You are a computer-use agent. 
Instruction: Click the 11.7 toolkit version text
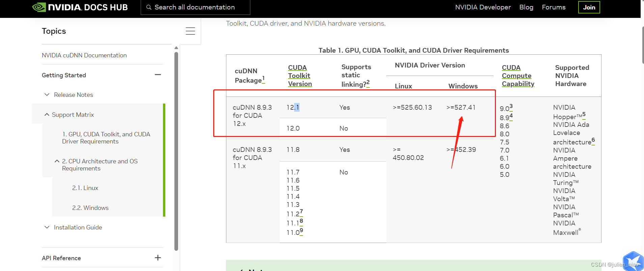pyautogui.click(x=293, y=172)
